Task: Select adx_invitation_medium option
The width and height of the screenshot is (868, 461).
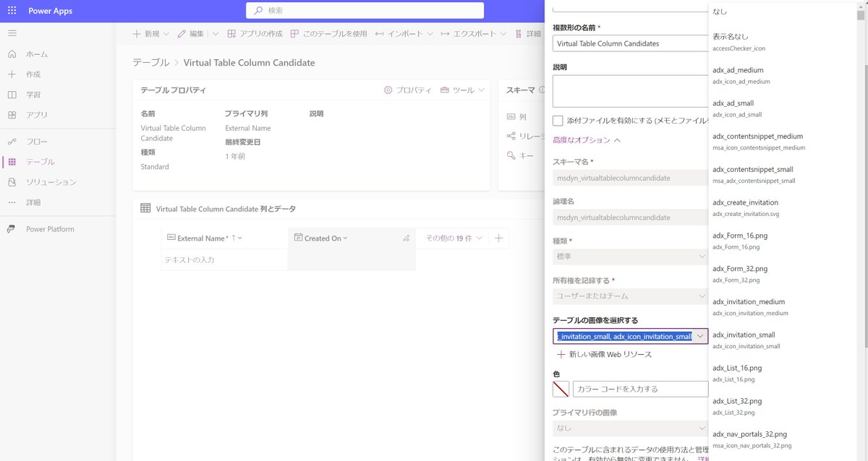Action: 783,307
